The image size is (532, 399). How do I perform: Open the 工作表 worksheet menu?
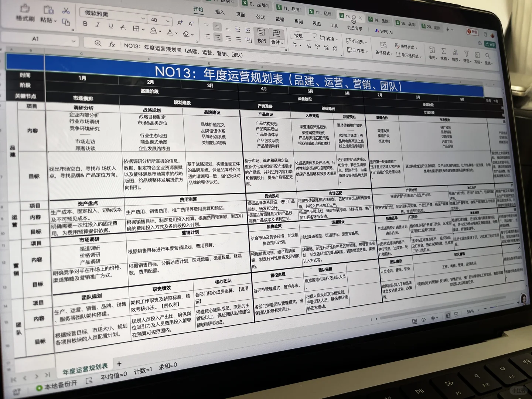coord(357,50)
